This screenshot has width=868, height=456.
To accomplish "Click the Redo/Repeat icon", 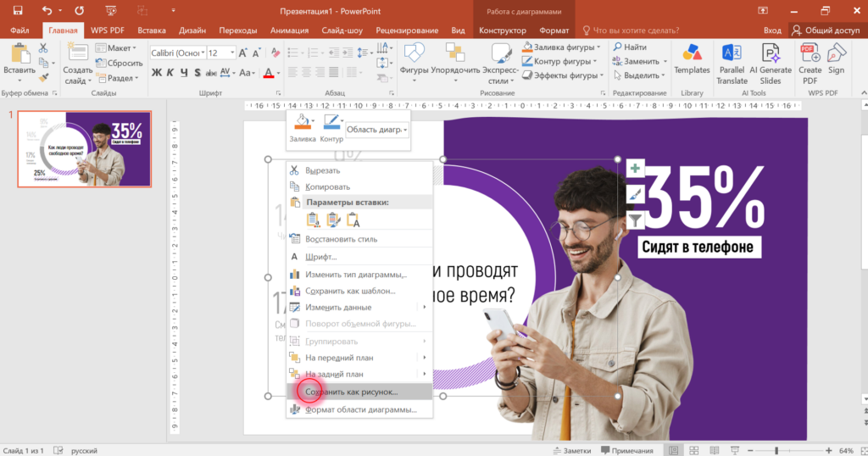I will click(x=79, y=10).
